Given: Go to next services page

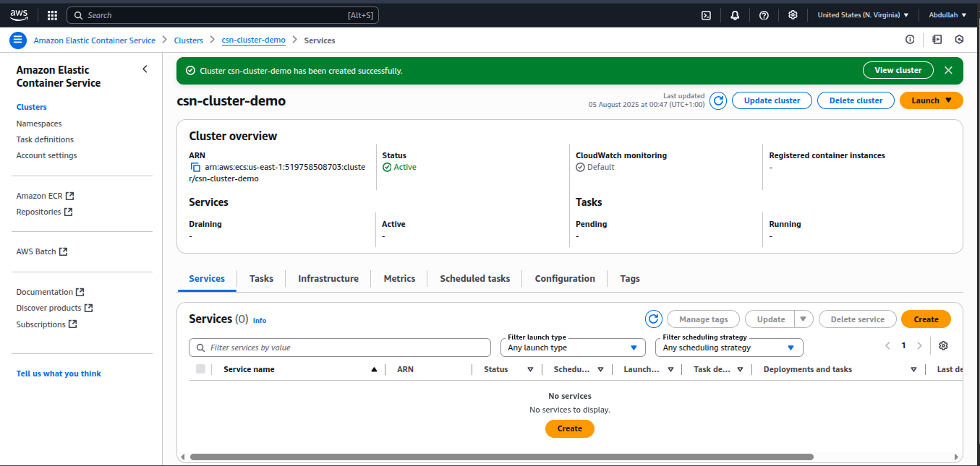Looking at the screenshot, I should click(919, 346).
